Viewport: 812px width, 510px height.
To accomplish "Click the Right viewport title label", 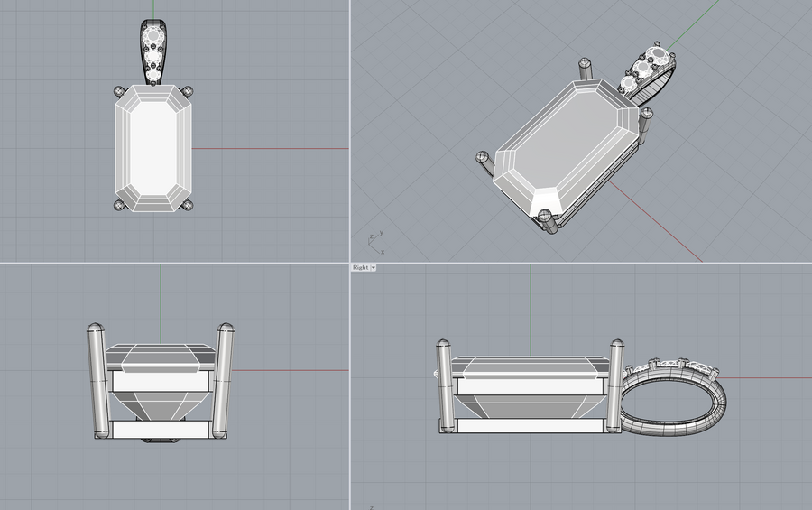I will click(x=360, y=268).
